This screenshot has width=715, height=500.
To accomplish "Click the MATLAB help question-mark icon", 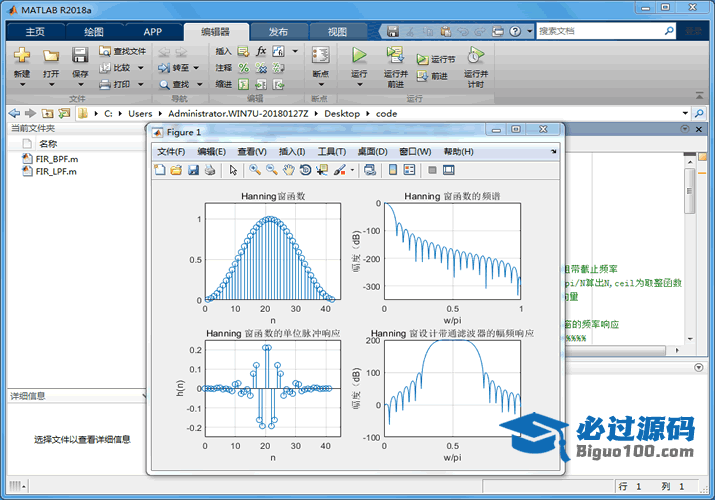I will 515,31.
